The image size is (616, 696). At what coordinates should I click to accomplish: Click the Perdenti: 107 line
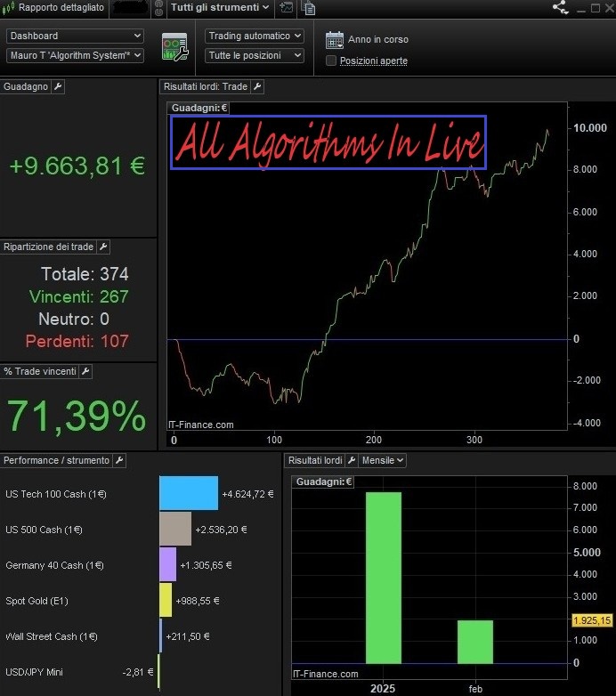(77, 342)
